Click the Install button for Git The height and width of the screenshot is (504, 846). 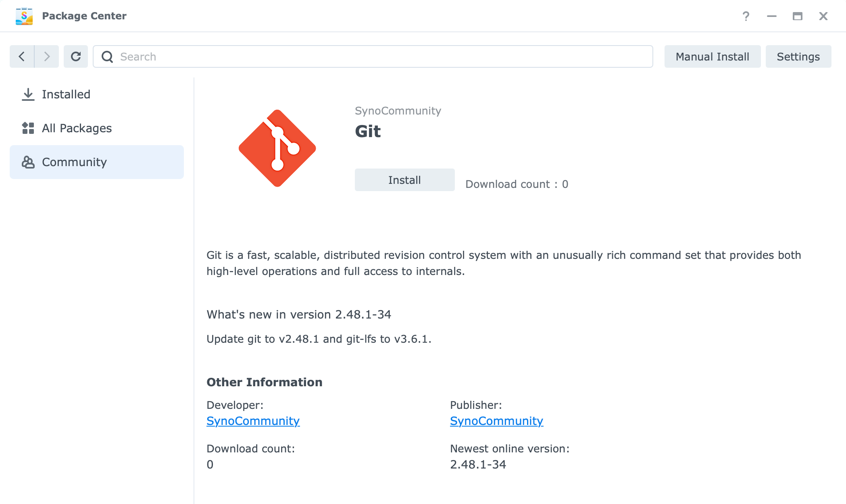pyautogui.click(x=404, y=179)
